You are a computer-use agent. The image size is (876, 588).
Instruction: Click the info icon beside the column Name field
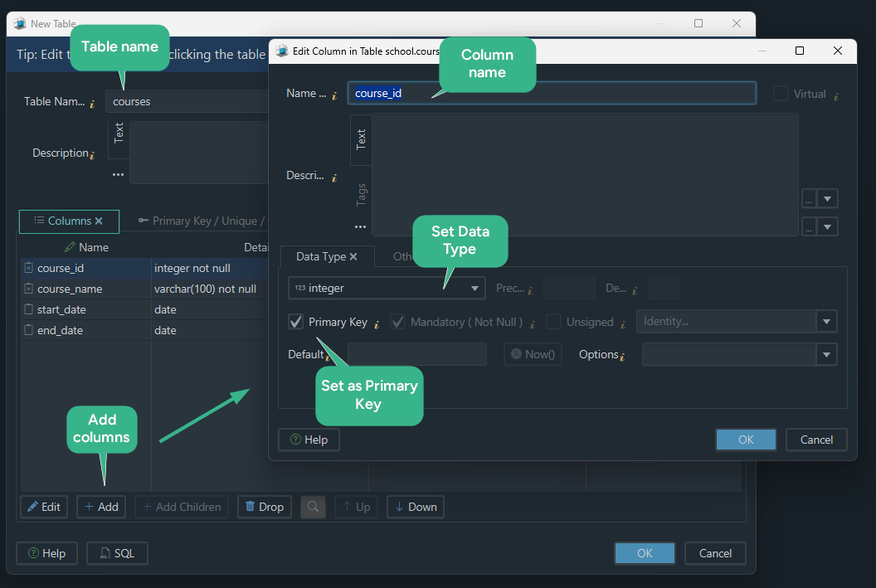(334, 96)
